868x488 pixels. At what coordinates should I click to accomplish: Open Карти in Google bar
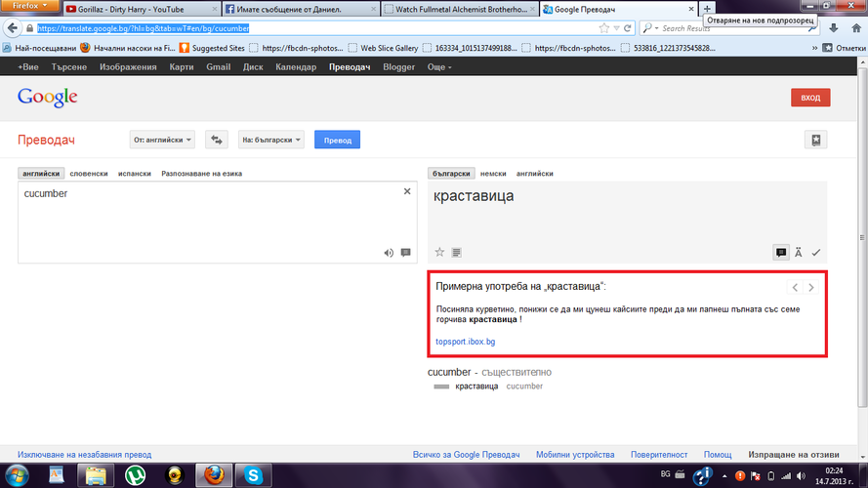[182, 67]
